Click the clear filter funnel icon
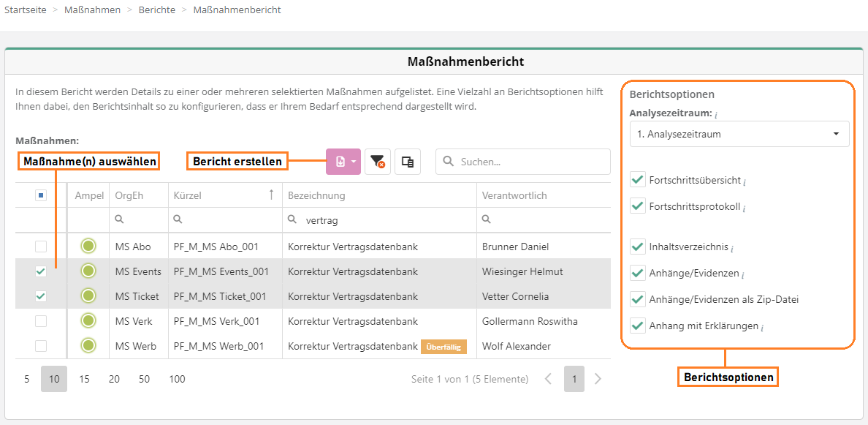This screenshot has width=868, height=425. [x=377, y=162]
